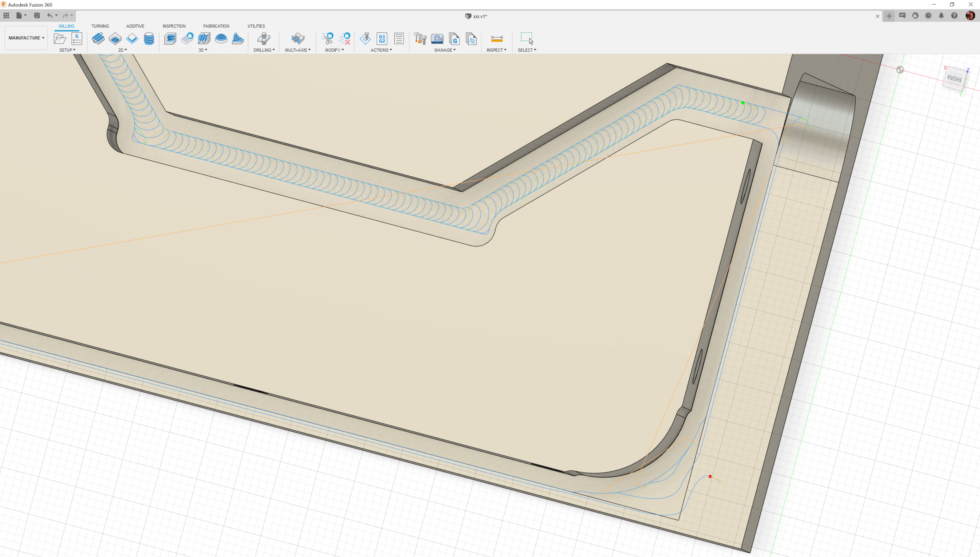
Task: Choose the Face milling operation icon
Action: coord(132,39)
